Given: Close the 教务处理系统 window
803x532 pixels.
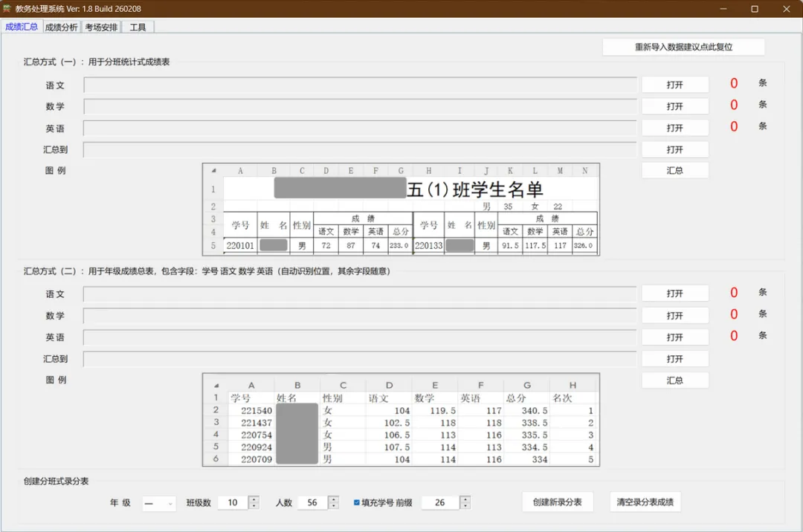Looking at the screenshot, I should pyautogui.click(x=787, y=9).
